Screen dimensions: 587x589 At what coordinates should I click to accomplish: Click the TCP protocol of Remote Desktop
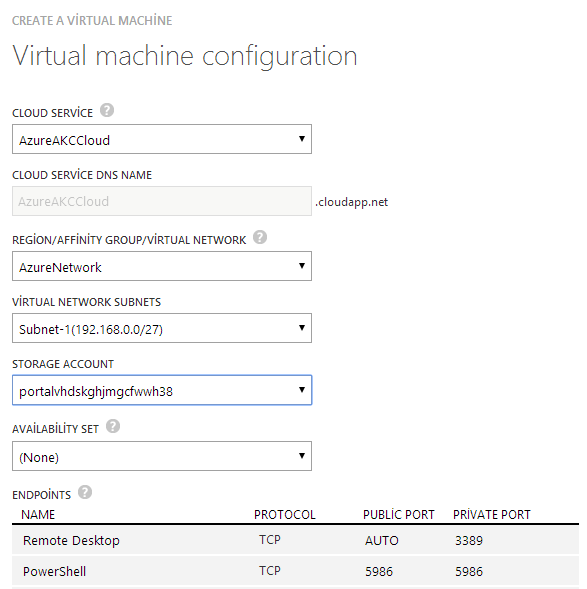coord(270,540)
